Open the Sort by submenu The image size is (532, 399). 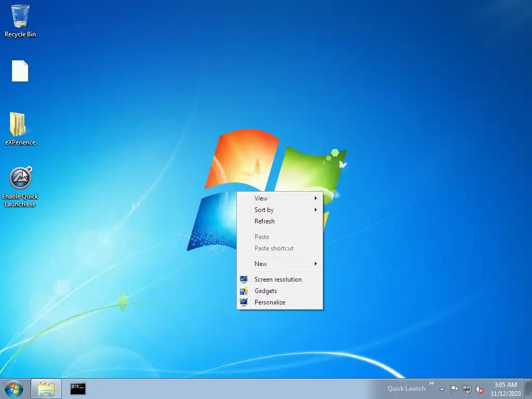point(280,210)
